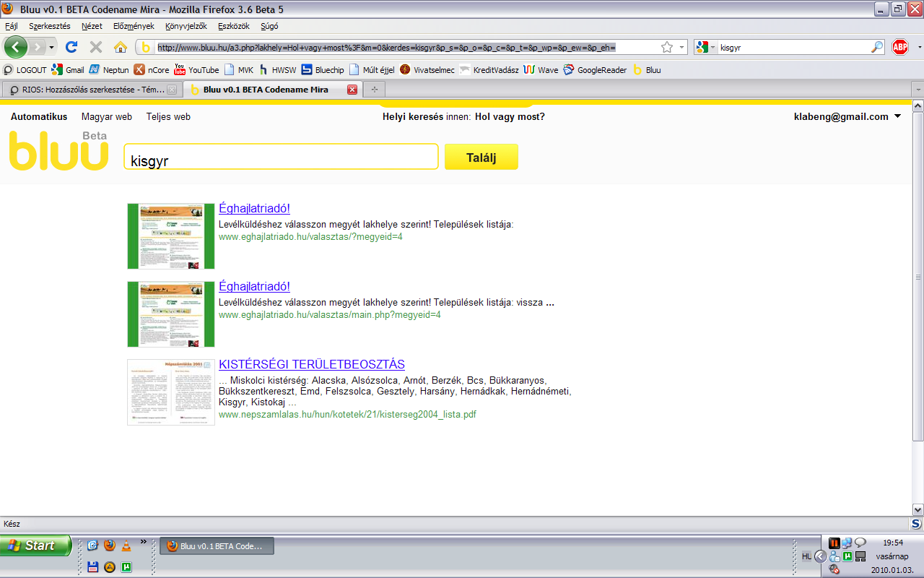The width and height of the screenshot is (924, 578).
Task: Open the speech bubble tray icon
Action: coord(860,543)
